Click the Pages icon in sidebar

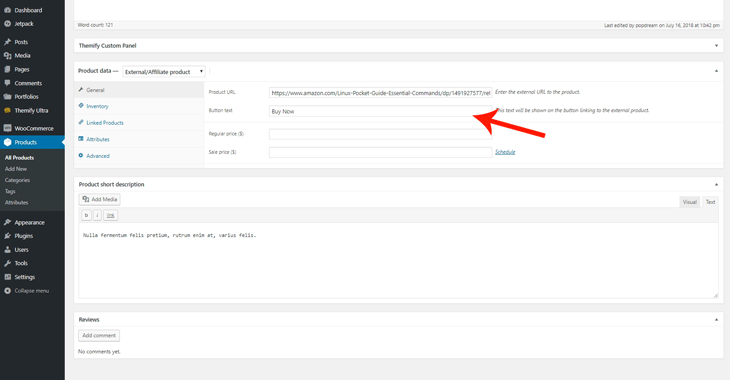tap(7, 69)
